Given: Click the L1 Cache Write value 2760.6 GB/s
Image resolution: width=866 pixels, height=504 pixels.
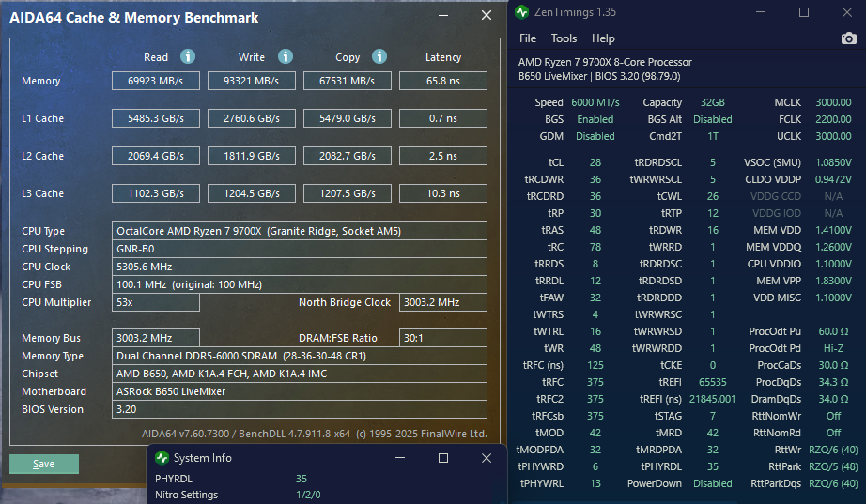Looking at the screenshot, I should tap(252, 118).
